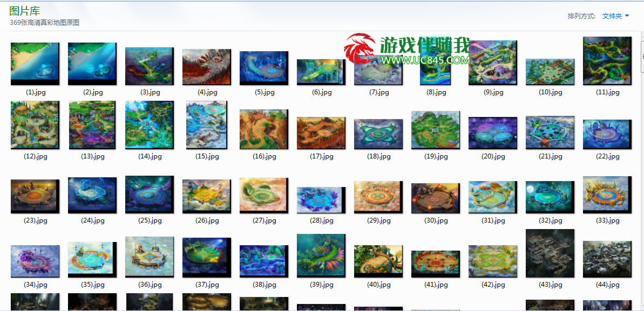Select thumbnail of (18).jpg
644x311 pixels.
point(378,134)
